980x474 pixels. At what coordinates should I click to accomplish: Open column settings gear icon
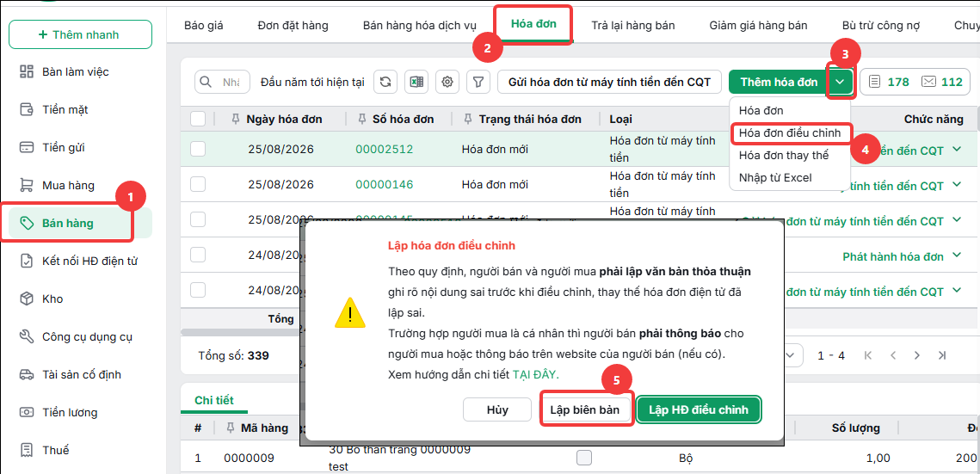pyautogui.click(x=447, y=82)
